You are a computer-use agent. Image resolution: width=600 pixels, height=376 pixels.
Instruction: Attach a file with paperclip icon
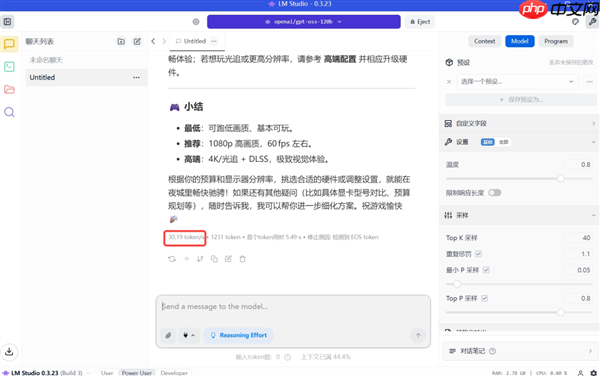(x=168, y=335)
